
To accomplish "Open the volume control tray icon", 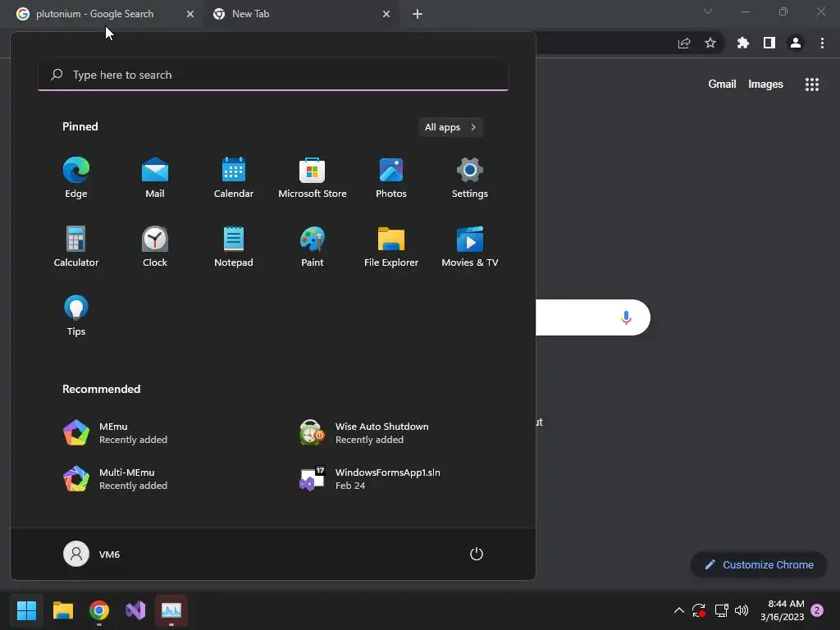I will point(742,610).
